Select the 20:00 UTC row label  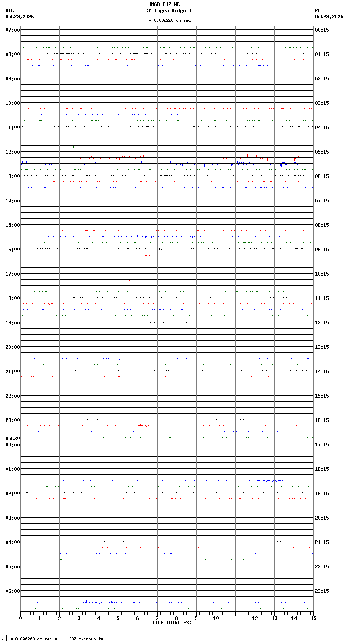[13, 347]
